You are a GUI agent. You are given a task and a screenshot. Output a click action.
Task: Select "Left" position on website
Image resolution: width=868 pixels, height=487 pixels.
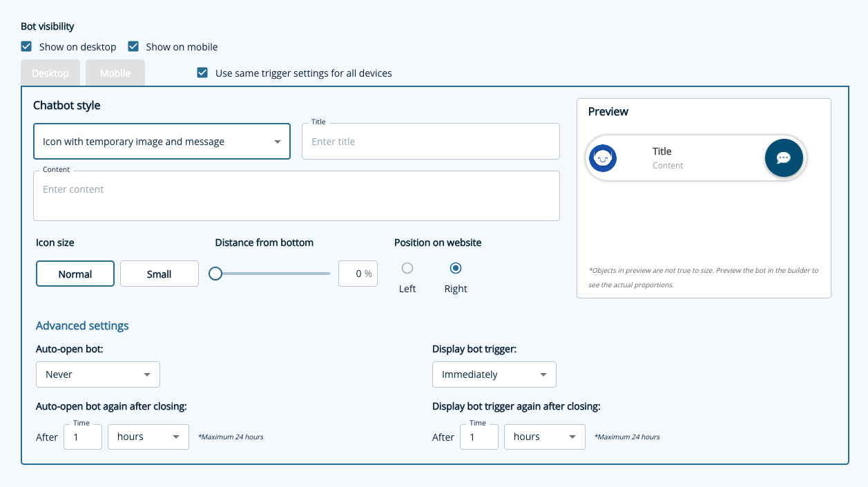tap(407, 269)
